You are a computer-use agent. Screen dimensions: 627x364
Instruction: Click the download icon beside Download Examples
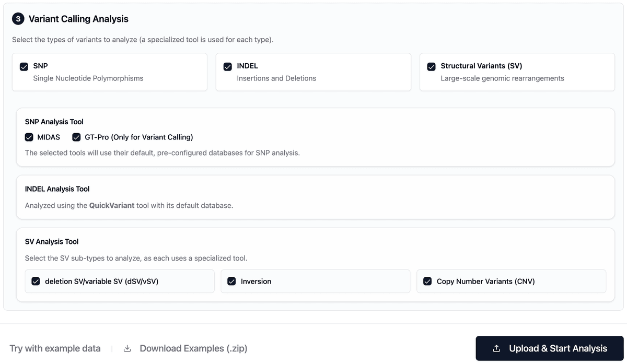click(x=127, y=348)
